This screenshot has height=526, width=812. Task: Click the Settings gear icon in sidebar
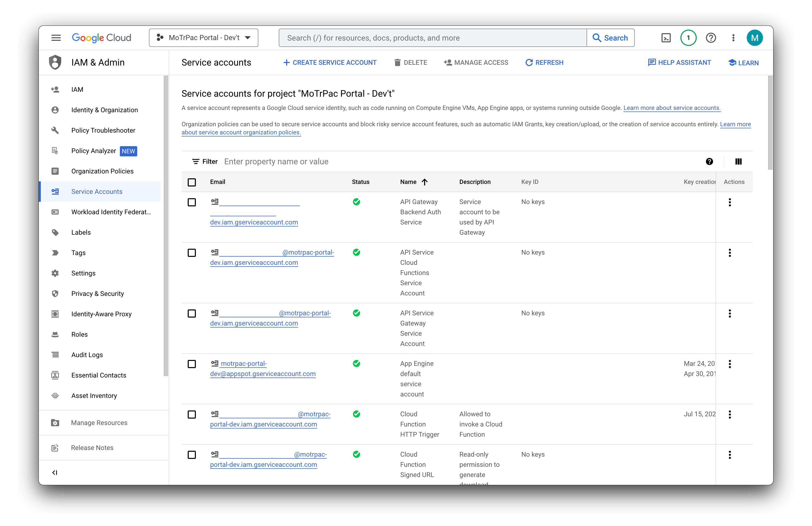click(x=55, y=273)
